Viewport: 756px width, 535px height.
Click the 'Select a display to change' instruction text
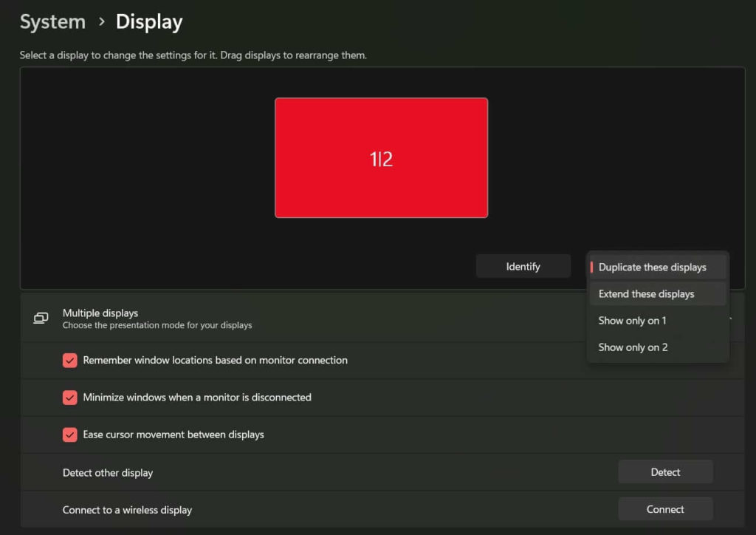[x=193, y=55]
